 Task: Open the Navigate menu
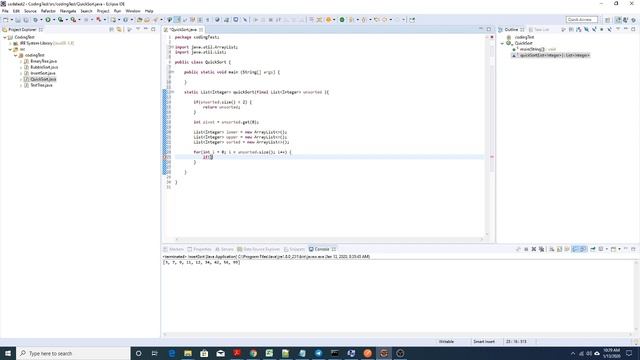pyautogui.click(x=68, y=11)
